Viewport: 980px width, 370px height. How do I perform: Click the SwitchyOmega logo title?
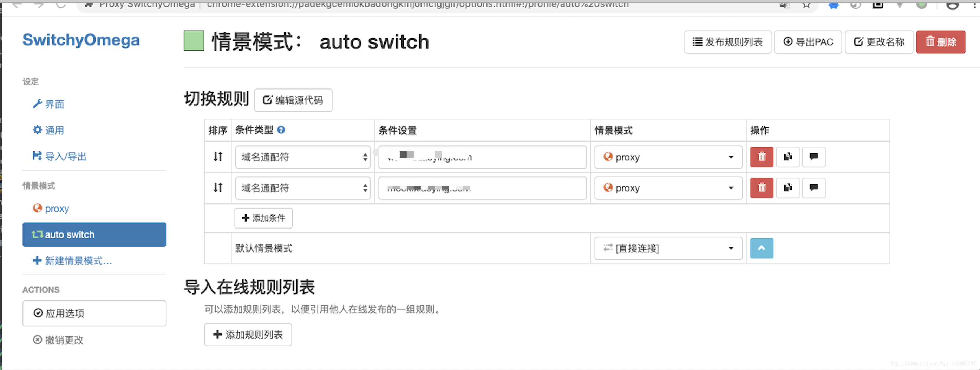point(81,40)
